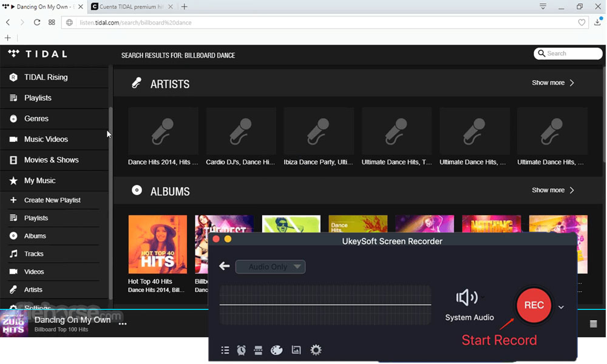Go back in the browser
Image resolution: width=607 pixels, height=364 pixels.
click(x=8, y=22)
